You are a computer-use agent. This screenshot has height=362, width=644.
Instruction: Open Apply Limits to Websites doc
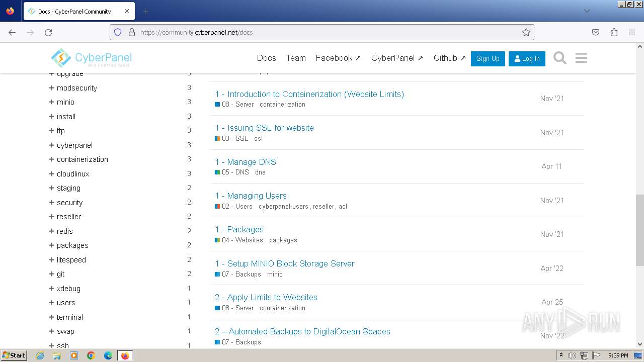click(x=266, y=297)
